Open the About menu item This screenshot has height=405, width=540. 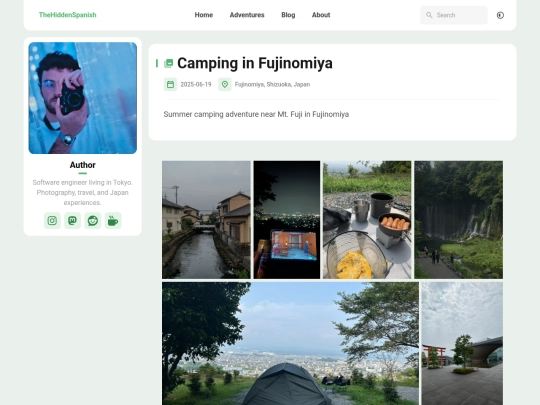321,15
